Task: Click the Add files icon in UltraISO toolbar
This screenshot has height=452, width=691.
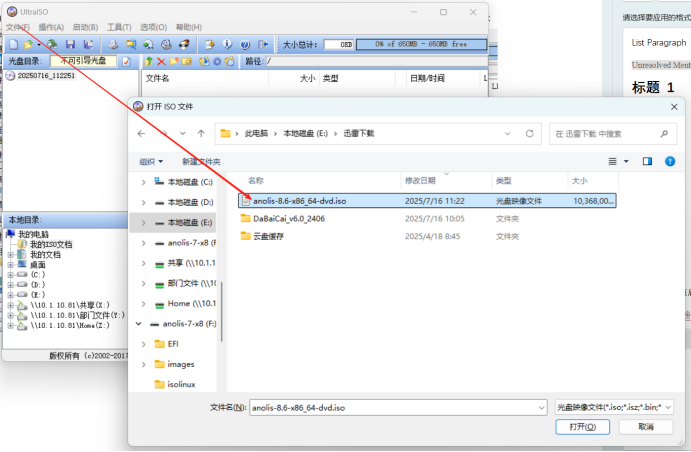Action: pyautogui.click(x=210, y=44)
